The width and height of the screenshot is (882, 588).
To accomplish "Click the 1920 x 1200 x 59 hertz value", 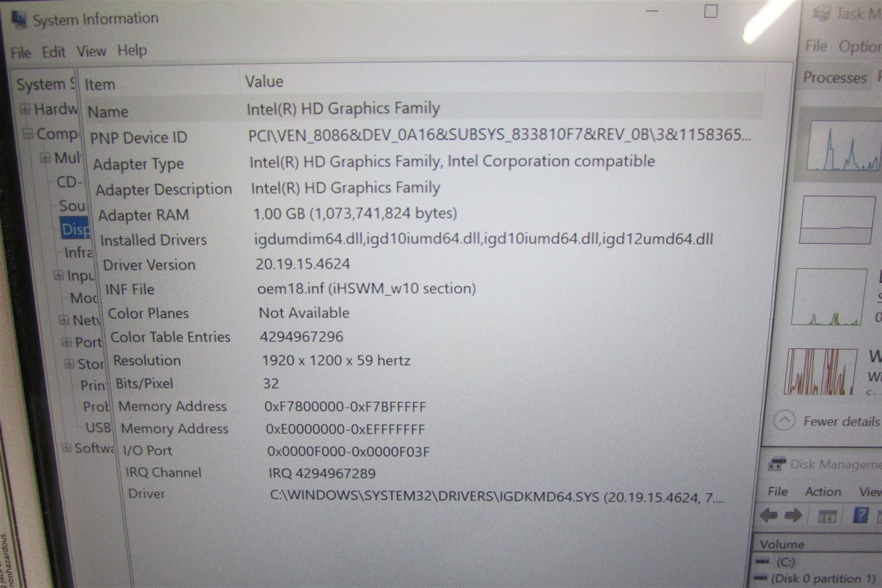I will (x=336, y=360).
